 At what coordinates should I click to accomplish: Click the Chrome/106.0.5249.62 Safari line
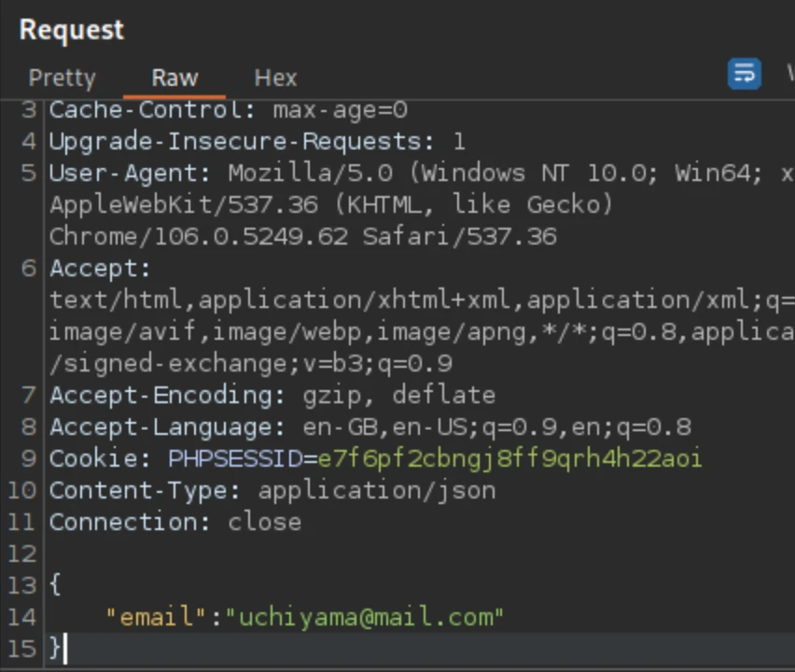click(303, 237)
